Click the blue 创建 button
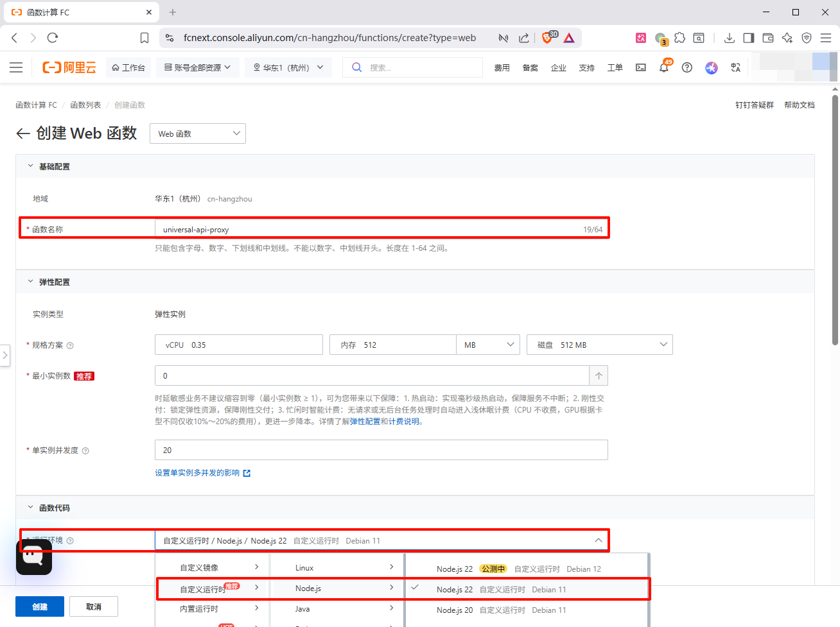This screenshot has height=627, width=840. coord(40,606)
